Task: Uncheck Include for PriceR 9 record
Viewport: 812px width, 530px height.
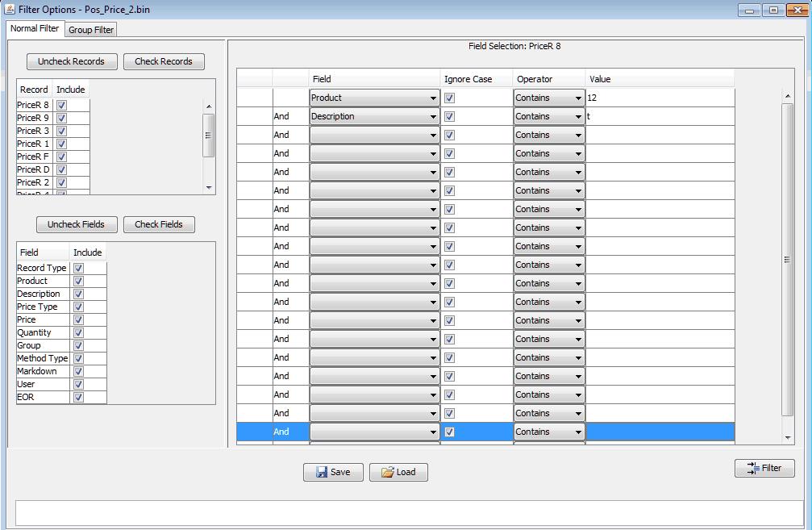Action: [x=61, y=118]
